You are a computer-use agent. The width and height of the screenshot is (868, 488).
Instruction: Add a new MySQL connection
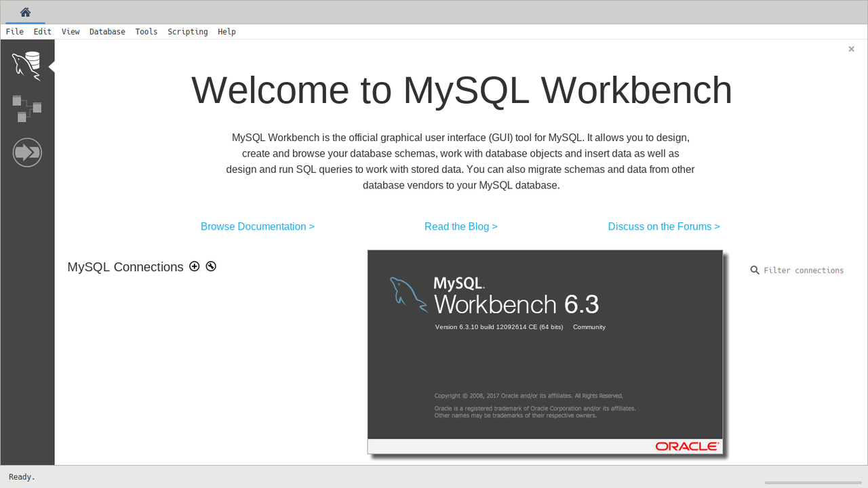(195, 266)
